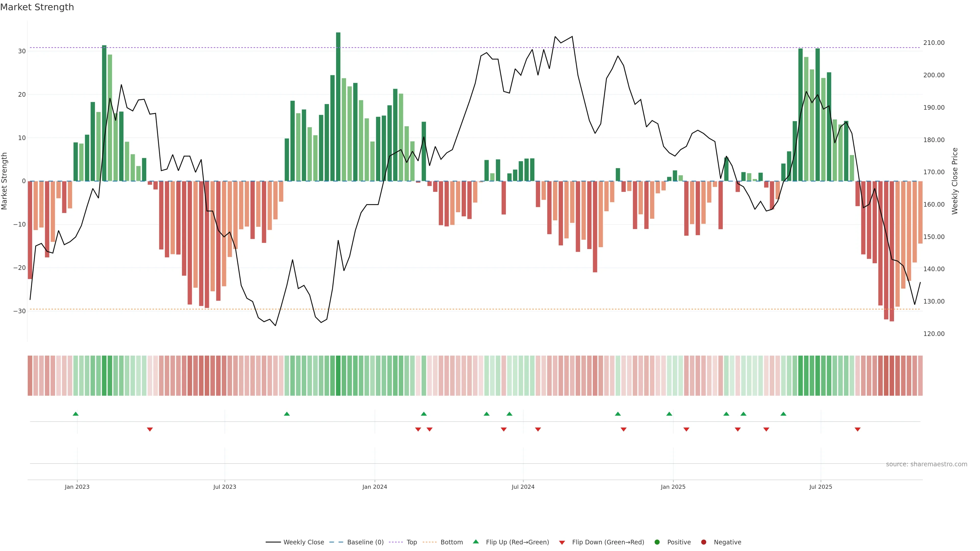This screenshot has width=980, height=551.
Task: Click the last red flip-down triangle after Jul 2025
Action: point(857,429)
